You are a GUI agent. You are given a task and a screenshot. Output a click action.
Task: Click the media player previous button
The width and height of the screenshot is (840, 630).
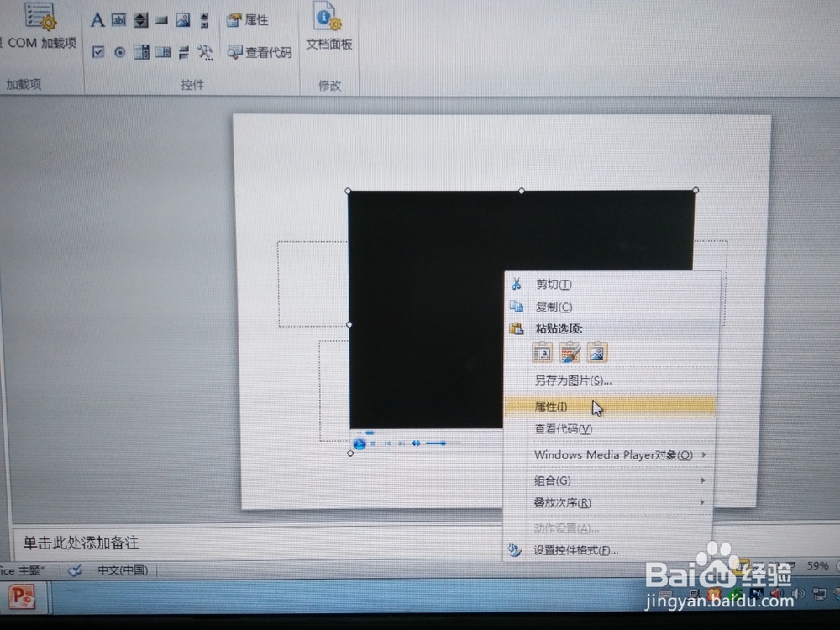click(388, 444)
